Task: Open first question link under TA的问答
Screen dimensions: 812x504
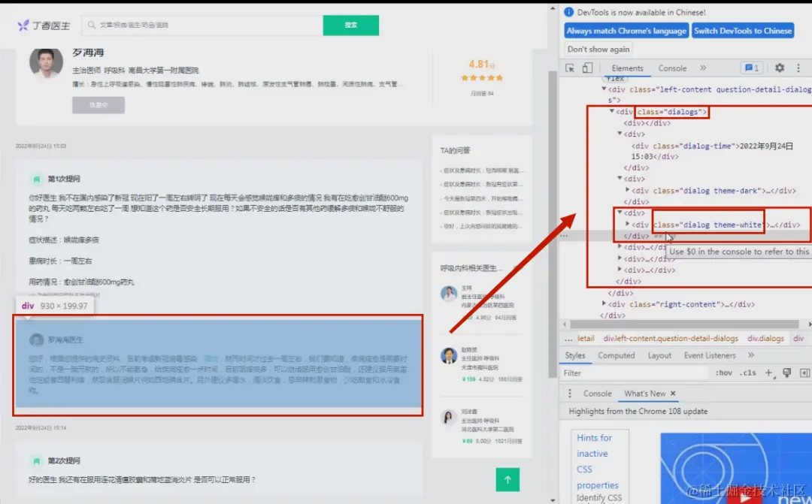Action: [483, 171]
